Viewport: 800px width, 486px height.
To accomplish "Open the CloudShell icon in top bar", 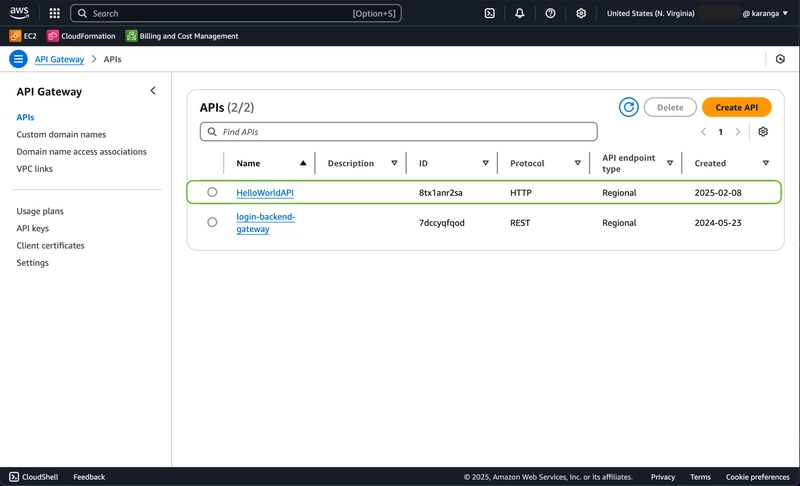I will click(x=489, y=13).
